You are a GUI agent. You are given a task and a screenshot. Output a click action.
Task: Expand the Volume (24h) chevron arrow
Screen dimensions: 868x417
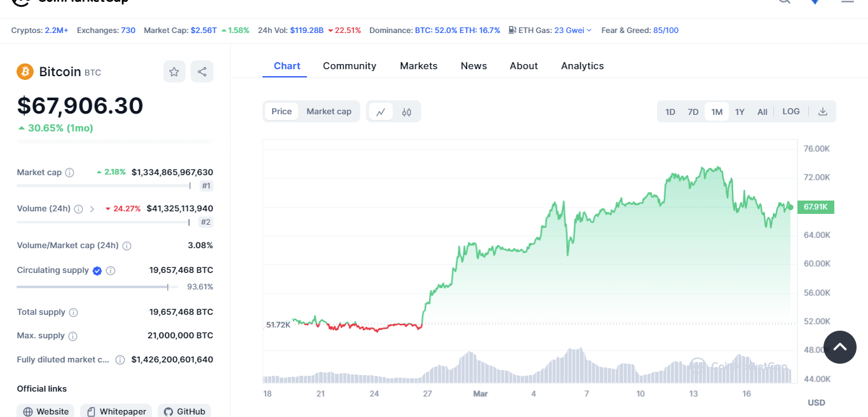pyautogui.click(x=92, y=209)
